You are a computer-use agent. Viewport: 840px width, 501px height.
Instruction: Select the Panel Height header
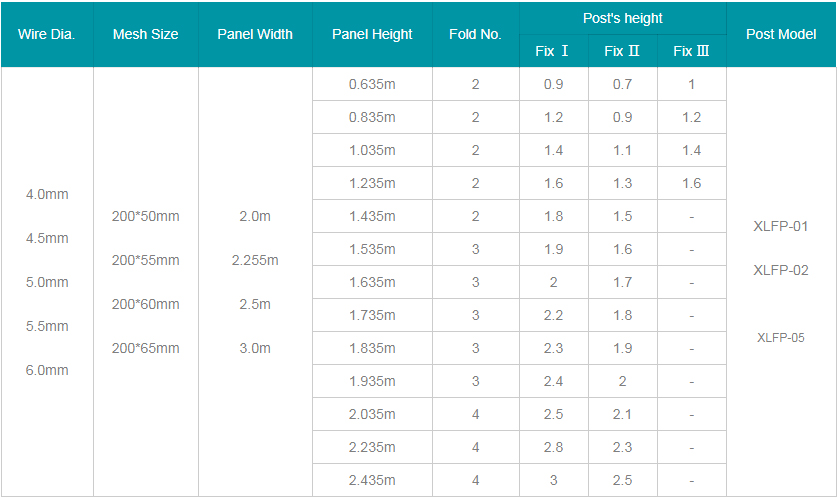372,34
